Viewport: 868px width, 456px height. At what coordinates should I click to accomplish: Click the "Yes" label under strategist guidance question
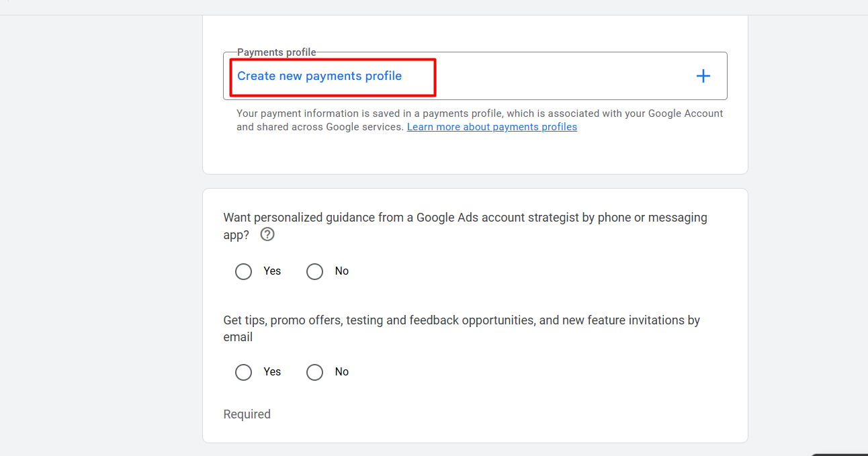[272, 271]
